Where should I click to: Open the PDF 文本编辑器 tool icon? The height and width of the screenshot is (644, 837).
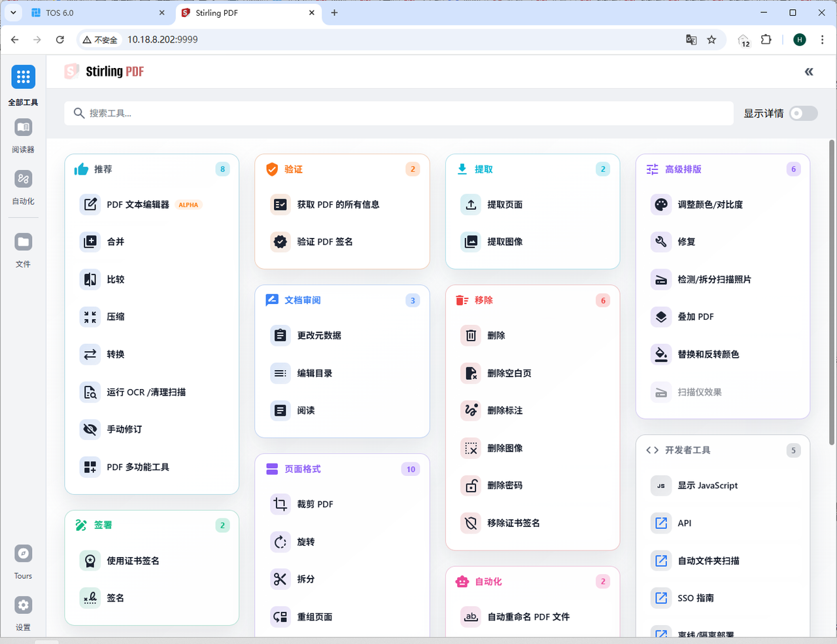click(x=90, y=205)
